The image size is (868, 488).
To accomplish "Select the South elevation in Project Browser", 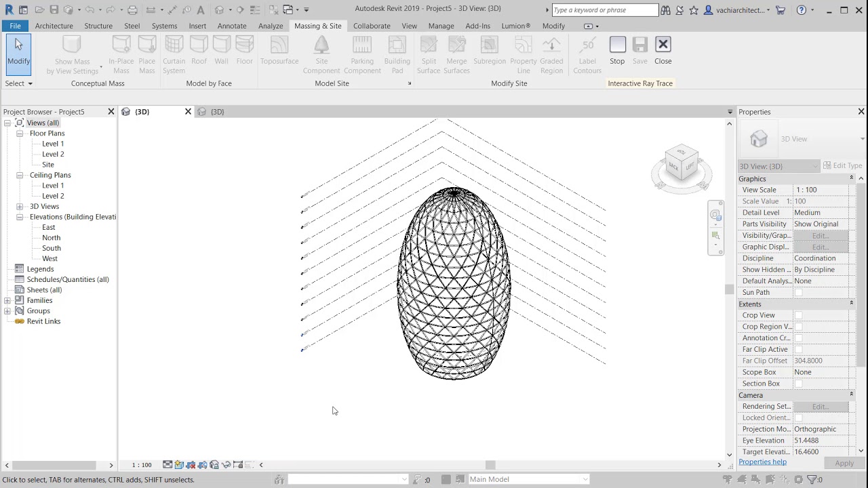I will [x=52, y=248].
